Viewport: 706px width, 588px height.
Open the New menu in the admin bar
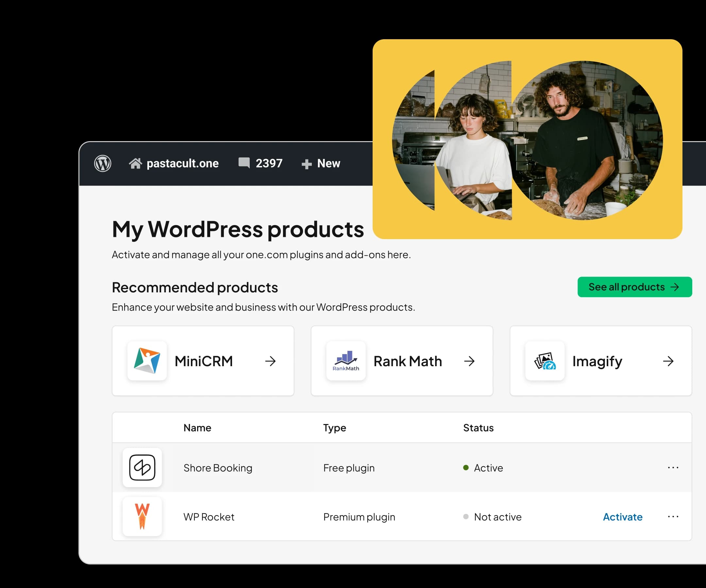321,163
